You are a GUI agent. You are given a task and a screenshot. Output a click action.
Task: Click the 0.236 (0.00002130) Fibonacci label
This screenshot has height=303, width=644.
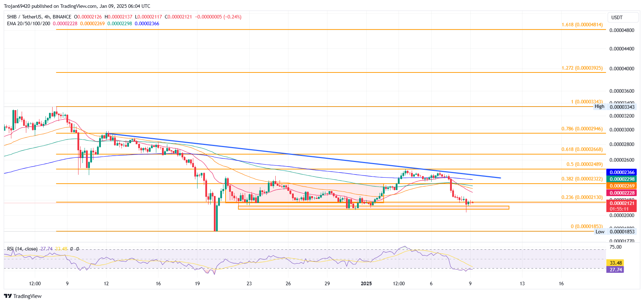coord(582,197)
